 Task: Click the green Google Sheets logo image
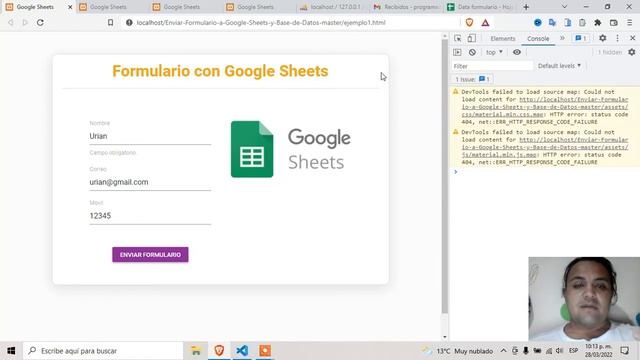pos(252,149)
